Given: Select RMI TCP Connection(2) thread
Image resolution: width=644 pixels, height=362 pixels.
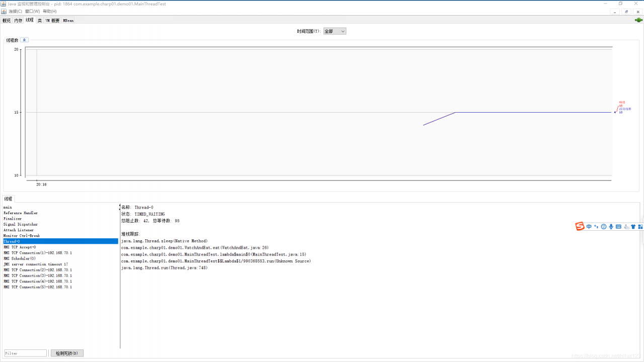Looking at the screenshot, I should coord(60,270).
